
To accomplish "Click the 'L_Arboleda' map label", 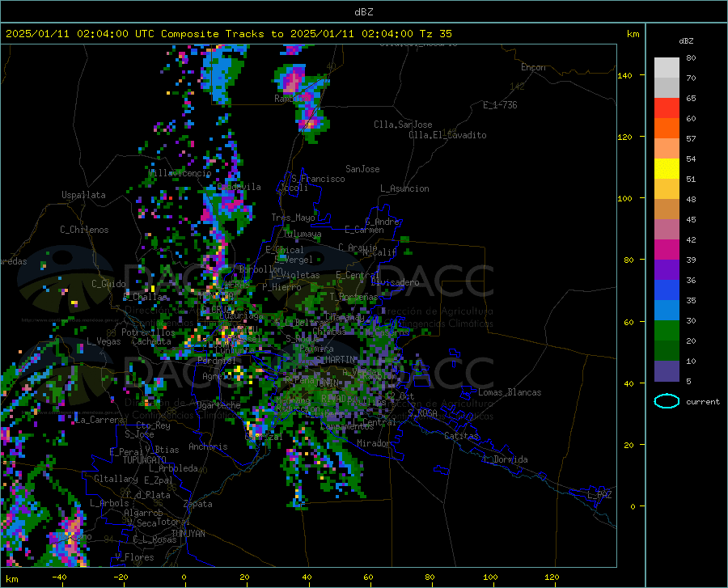I will (174, 468).
